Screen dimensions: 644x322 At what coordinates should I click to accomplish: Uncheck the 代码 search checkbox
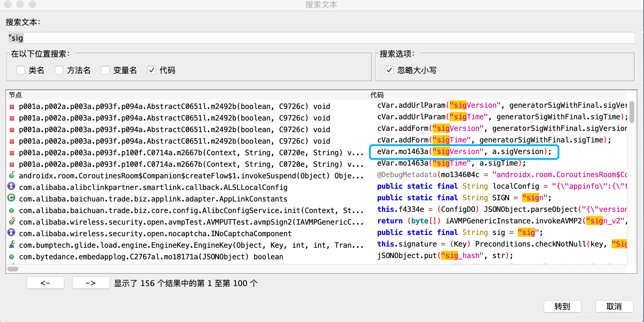click(152, 70)
